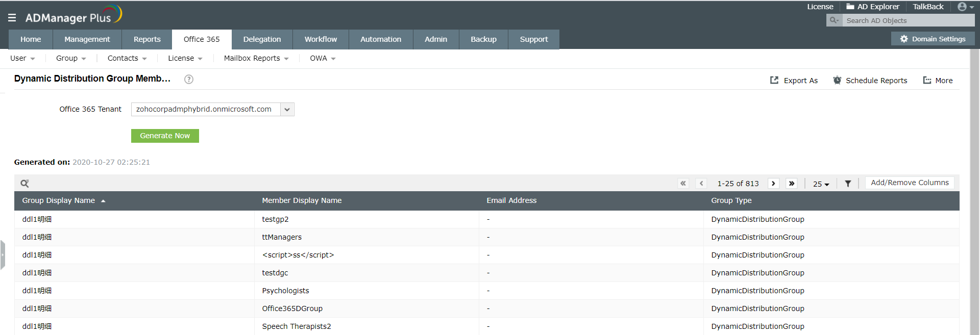This screenshot has height=335, width=980.
Task: Select the <script>ss</script> member cell
Action: point(366,255)
